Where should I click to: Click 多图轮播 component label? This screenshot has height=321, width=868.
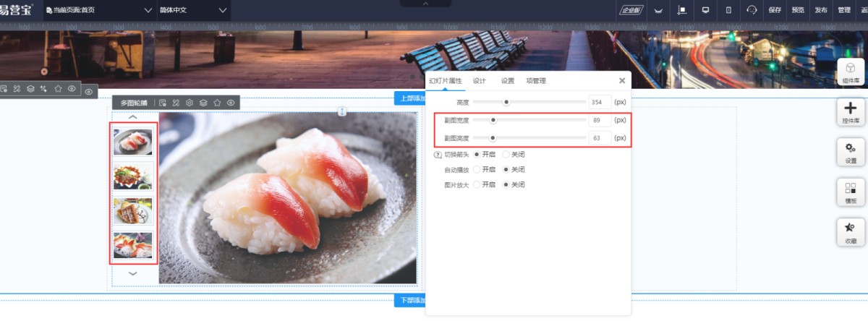[x=134, y=103]
